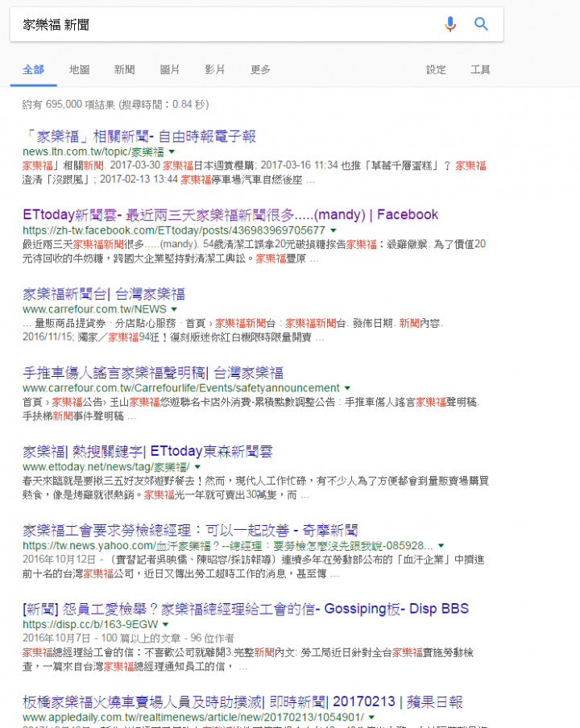Open the 工具 options

[x=480, y=69]
